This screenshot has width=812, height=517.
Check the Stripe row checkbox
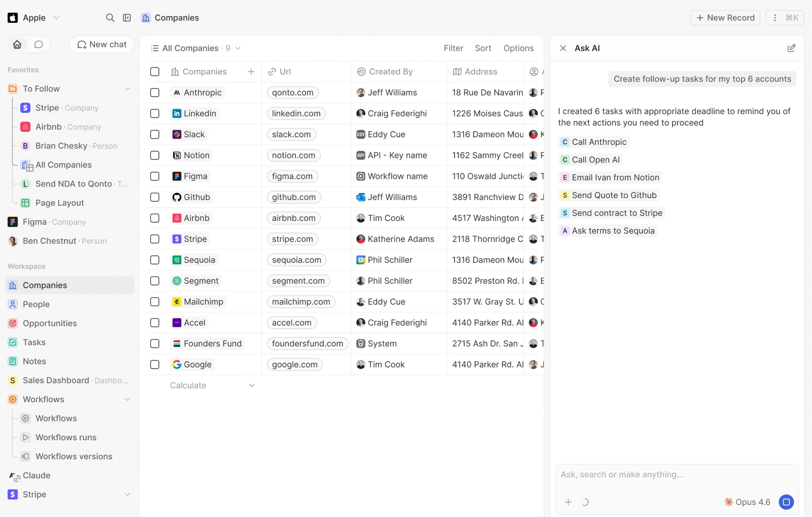(155, 239)
